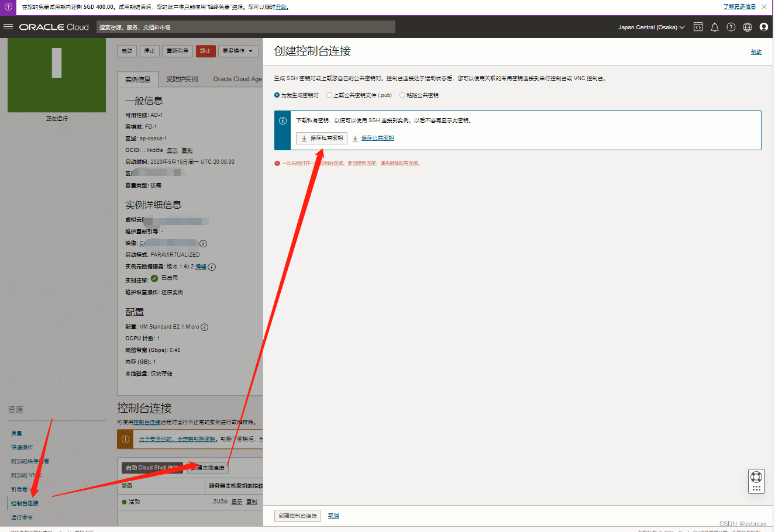Click the 出于安全目的，会定期轮换密钥 link
This screenshot has height=532, width=775.
(x=178, y=439)
